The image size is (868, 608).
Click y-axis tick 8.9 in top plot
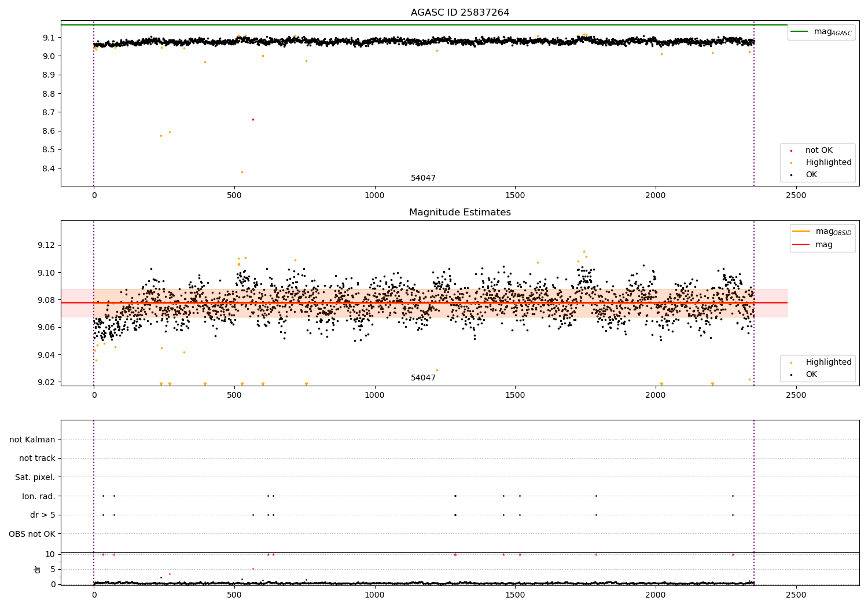tap(47, 75)
